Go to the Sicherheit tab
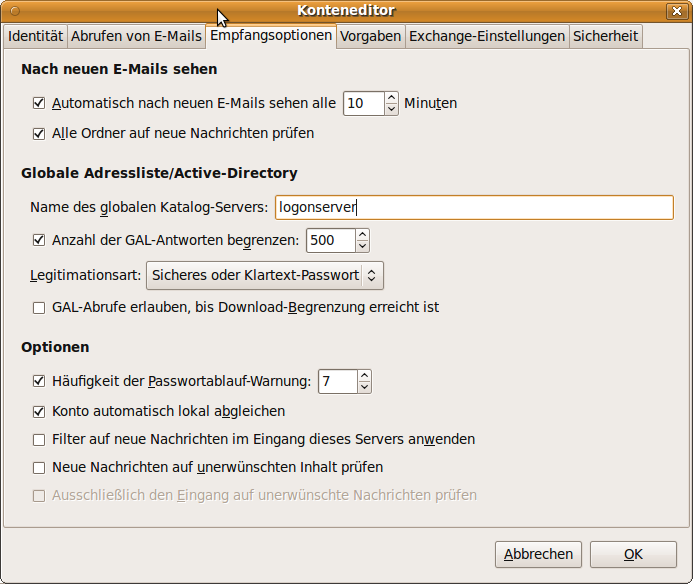 605,37
